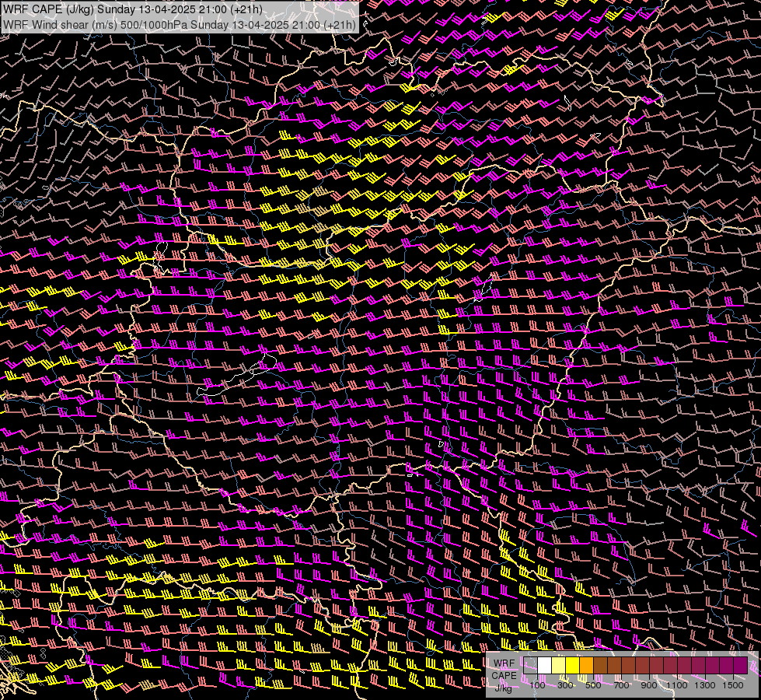Click the '500' legend tick value
The height and width of the screenshot is (700, 761).
coord(593,685)
